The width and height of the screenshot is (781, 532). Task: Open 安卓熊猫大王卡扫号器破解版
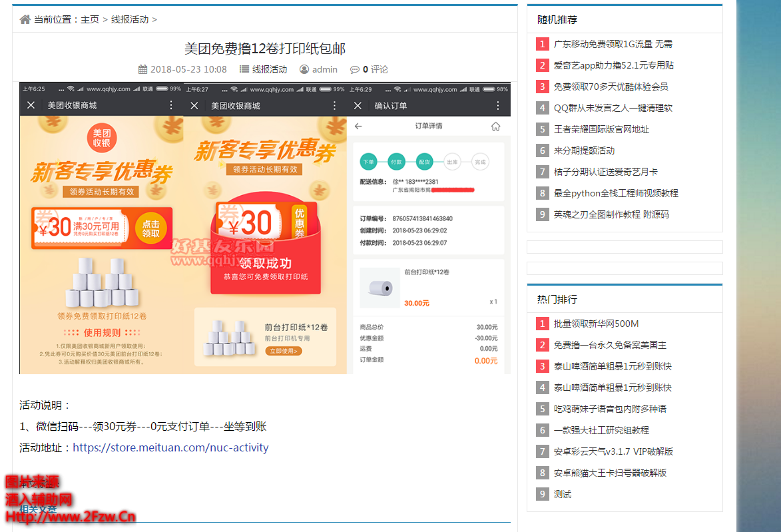(610, 473)
